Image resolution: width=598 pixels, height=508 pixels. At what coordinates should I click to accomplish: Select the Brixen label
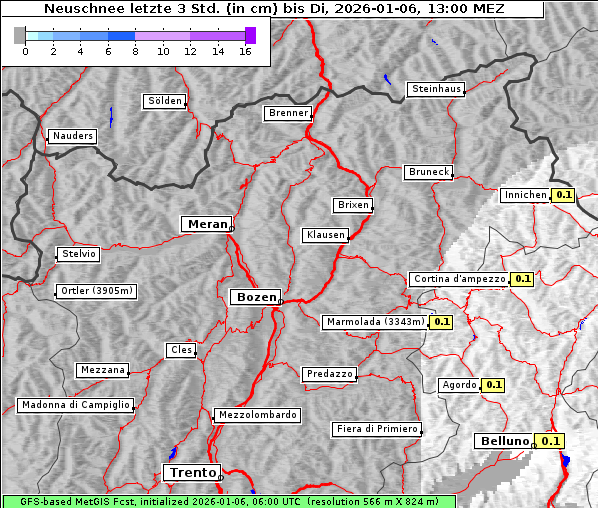pos(353,206)
